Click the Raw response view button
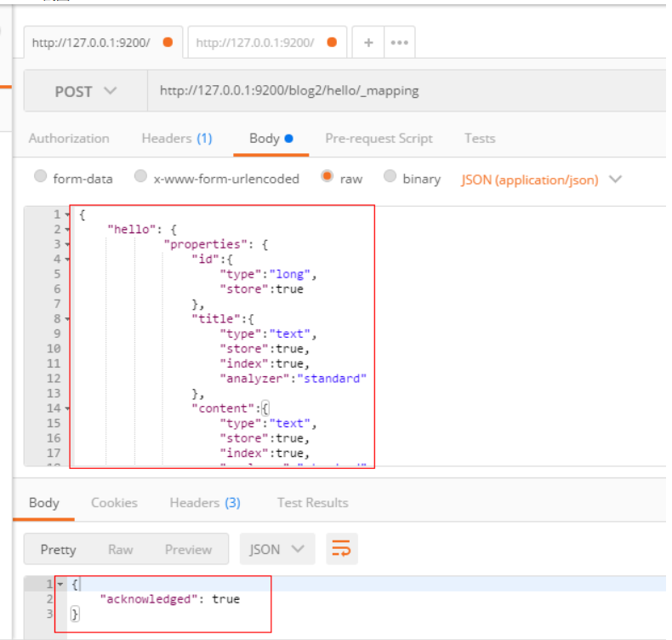This screenshot has width=672, height=640. (x=120, y=549)
